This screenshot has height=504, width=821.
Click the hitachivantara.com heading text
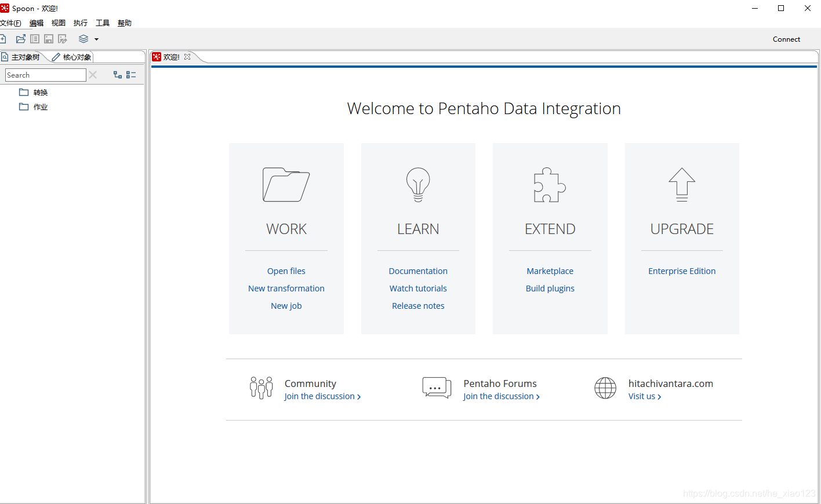tap(671, 384)
